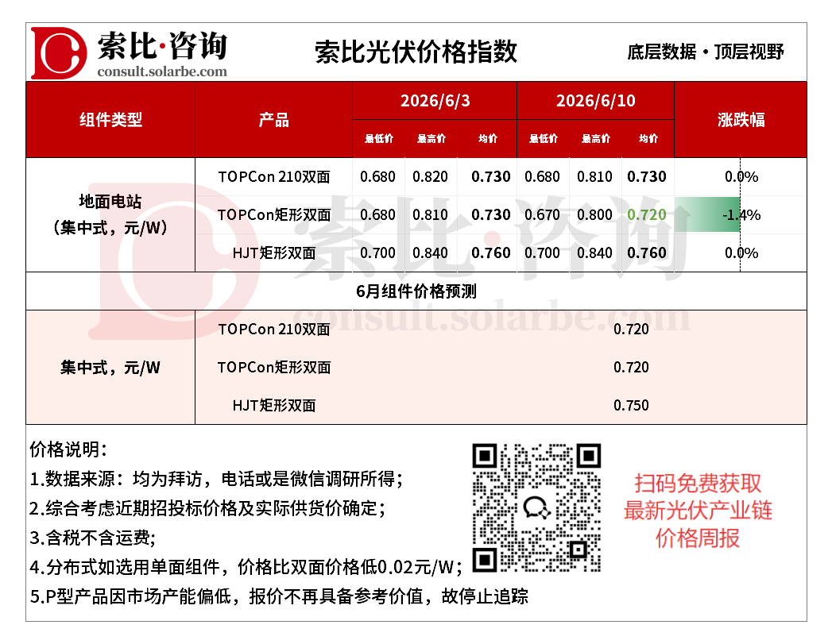The width and height of the screenshot is (832, 644).
Task: Click 6/10 high price 0.810 for TOPCon 210双面
Action: 595,176
